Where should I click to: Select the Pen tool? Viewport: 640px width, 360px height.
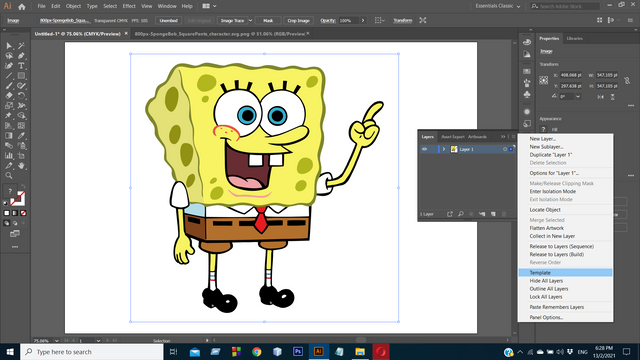(21, 56)
